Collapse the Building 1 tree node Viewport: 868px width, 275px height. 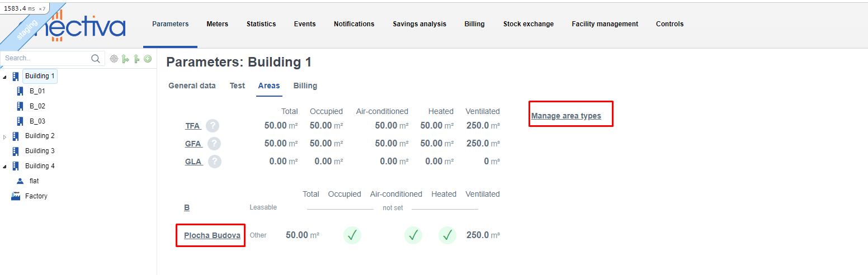pos(5,77)
